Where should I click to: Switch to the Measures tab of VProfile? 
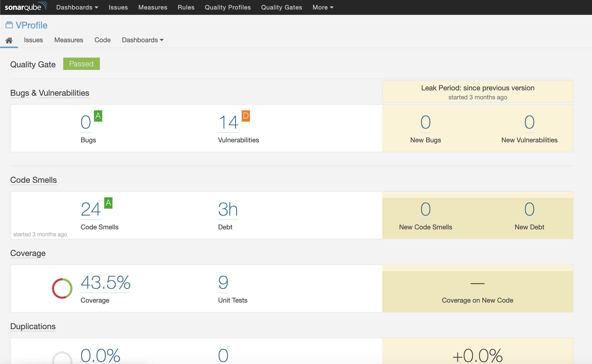click(68, 40)
